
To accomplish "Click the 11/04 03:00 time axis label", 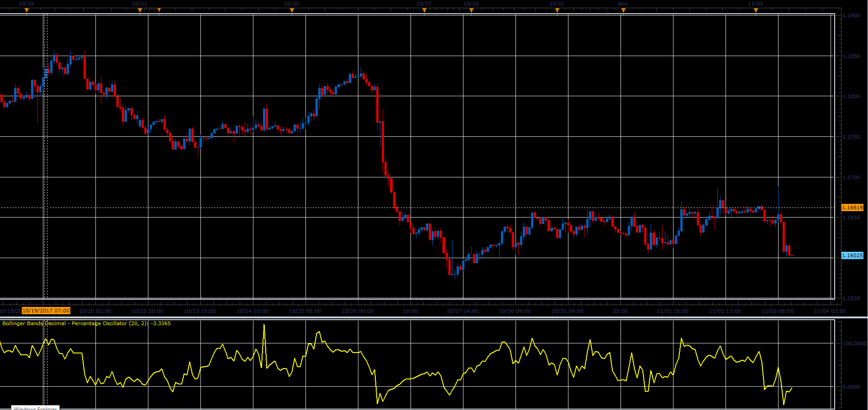I will pos(830,311).
